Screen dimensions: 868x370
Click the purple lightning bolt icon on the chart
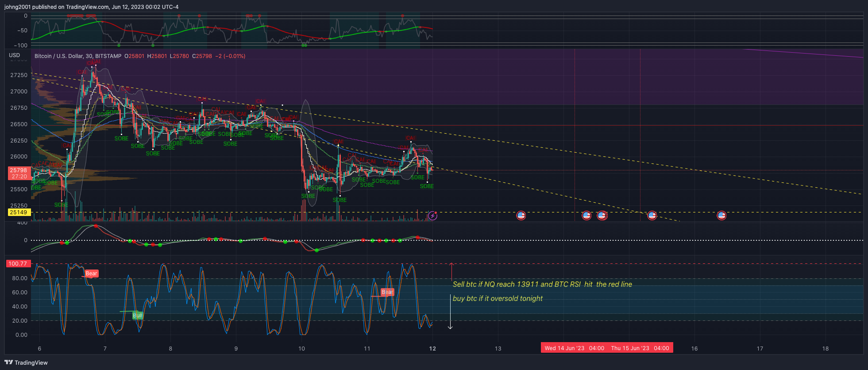(432, 216)
